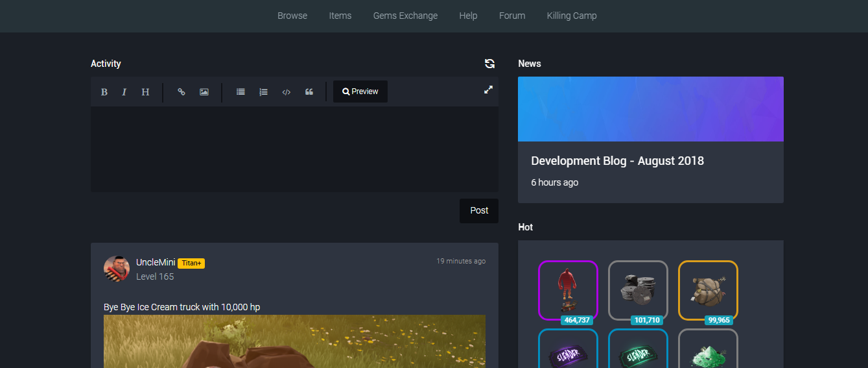Image resolution: width=868 pixels, height=368 pixels.
Task: Open UncleMini's avatar
Action: [x=117, y=268]
